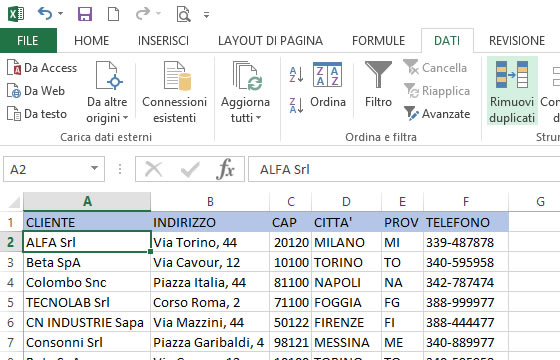The image size is (560, 360).
Task: Open Avanzate advanced filter
Action: pos(437,114)
